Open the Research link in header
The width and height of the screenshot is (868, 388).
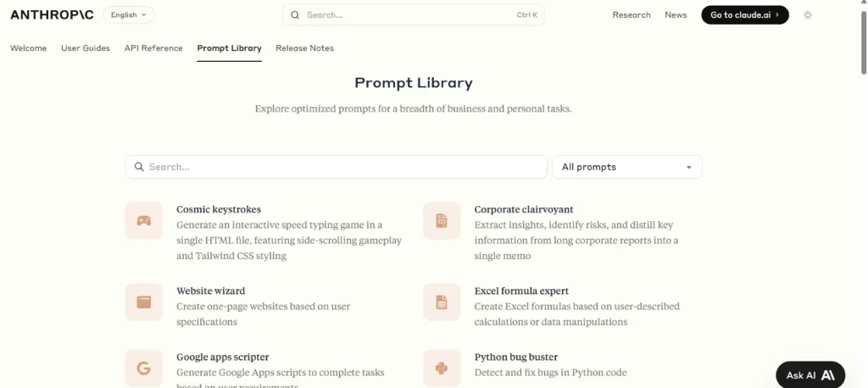tap(632, 15)
